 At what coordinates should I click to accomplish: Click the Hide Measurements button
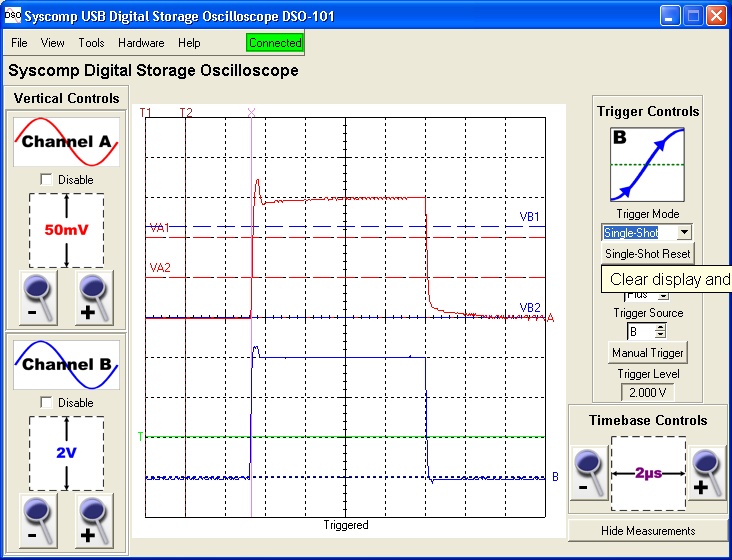[x=647, y=530]
